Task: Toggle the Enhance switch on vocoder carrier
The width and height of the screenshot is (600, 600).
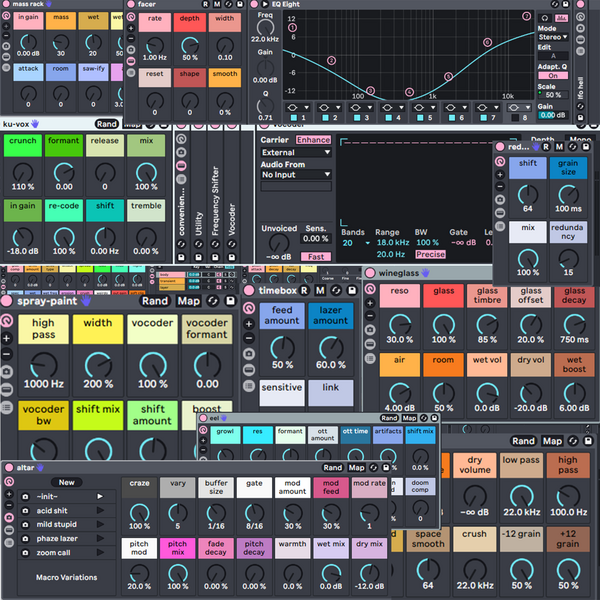Action: click(x=313, y=140)
